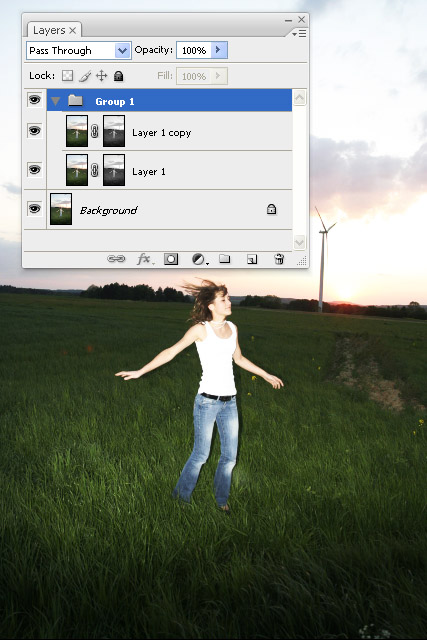Open the Opacity slider arrow
Viewport: 427px width, 640px height.
219,50
